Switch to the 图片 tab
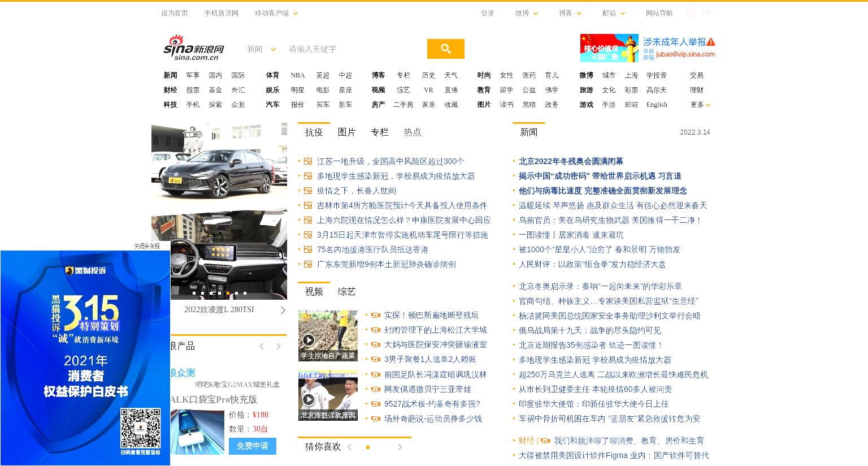868x466 pixels. click(x=347, y=132)
